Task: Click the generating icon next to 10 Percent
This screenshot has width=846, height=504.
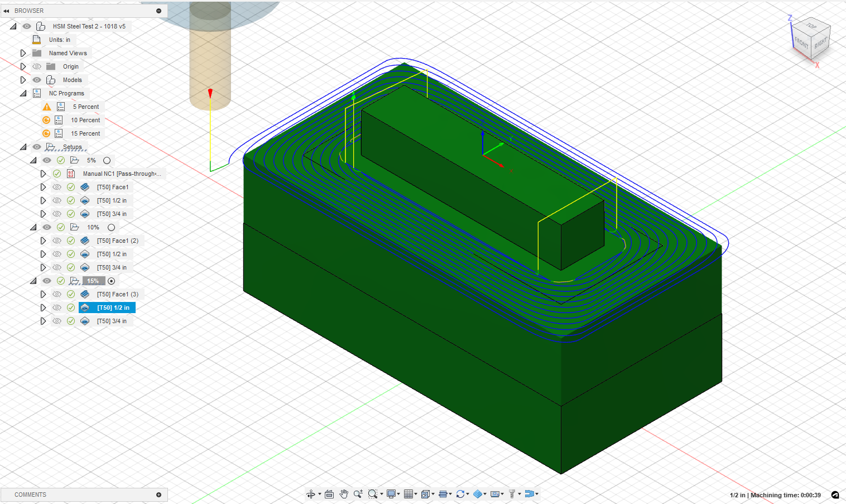Action: (x=47, y=119)
